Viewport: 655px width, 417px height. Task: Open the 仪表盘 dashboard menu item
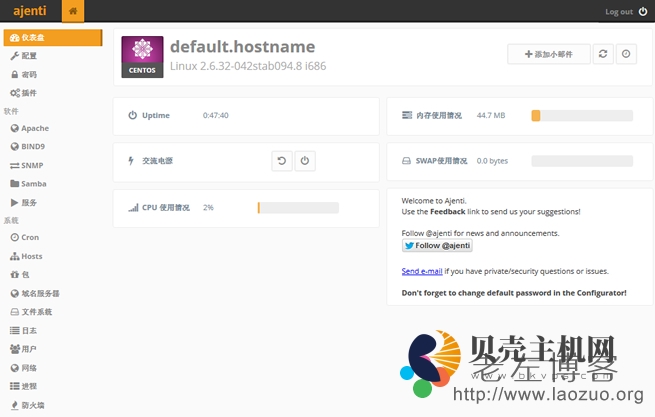(x=53, y=38)
